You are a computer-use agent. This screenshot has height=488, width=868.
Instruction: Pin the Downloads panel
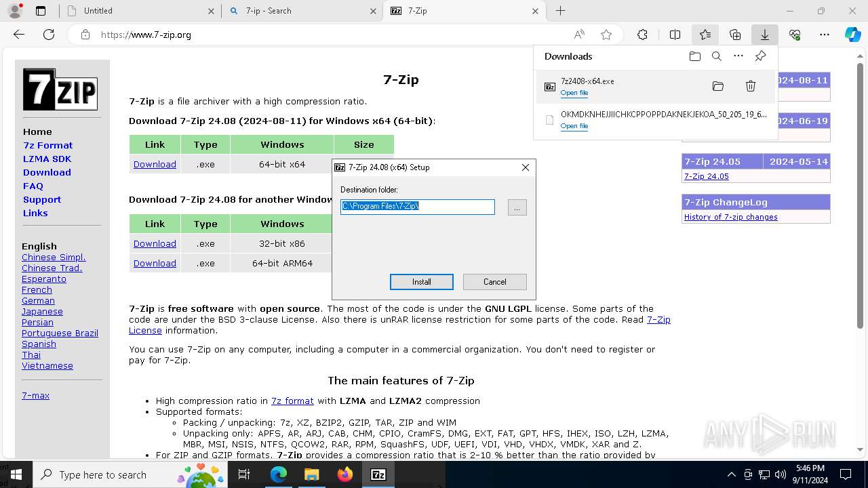(761, 56)
